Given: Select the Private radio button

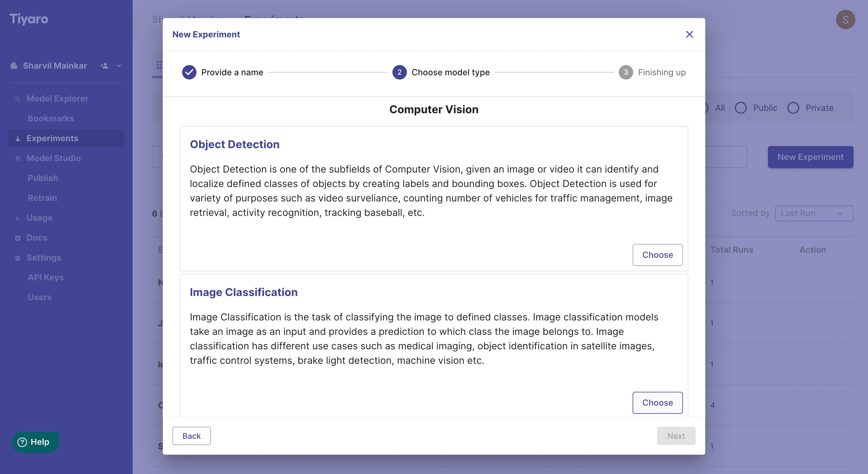Looking at the screenshot, I should (x=793, y=108).
